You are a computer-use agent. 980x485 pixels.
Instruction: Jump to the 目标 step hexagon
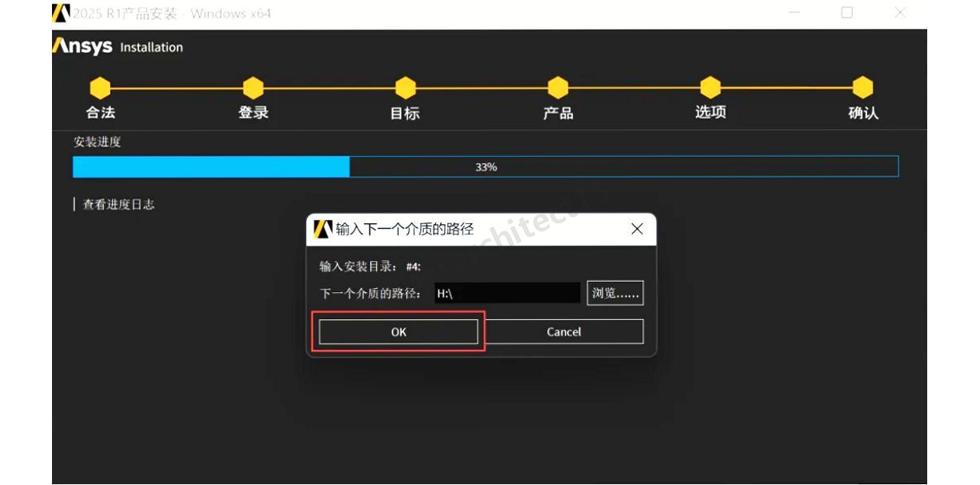[x=405, y=88]
